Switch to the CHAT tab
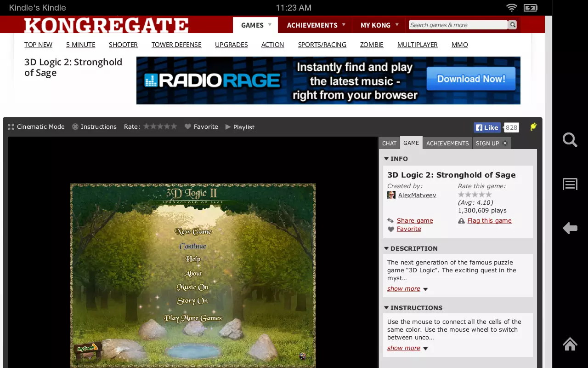Screen dimensions: 588x368 389,143
